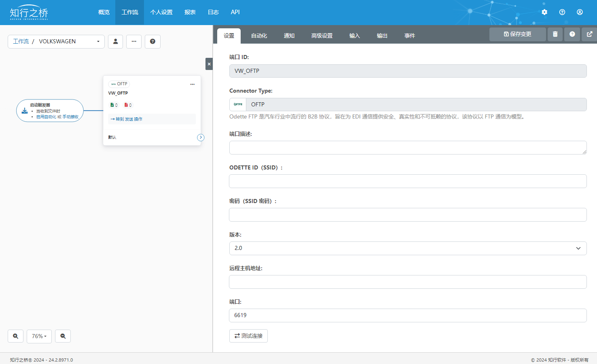Click the workflow user permissions icon
The width and height of the screenshot is (597, 364).
[115, 42]
